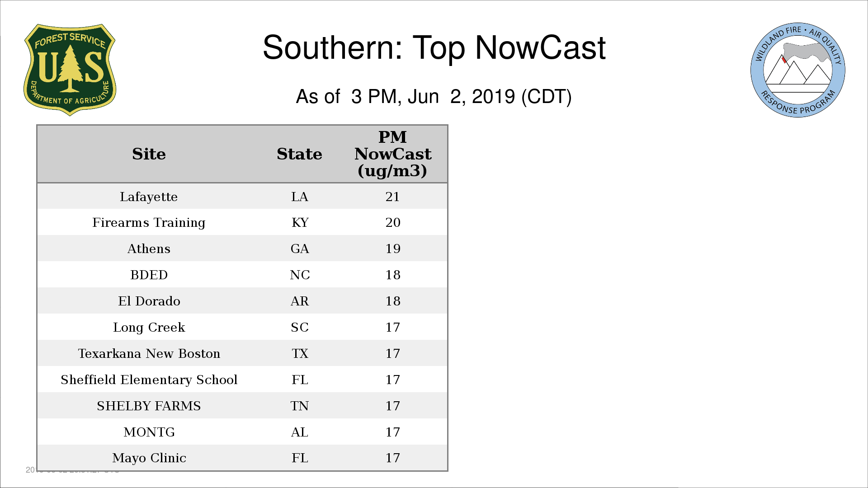
Task: Click the Long Creek site name
Action: point(149,328)
